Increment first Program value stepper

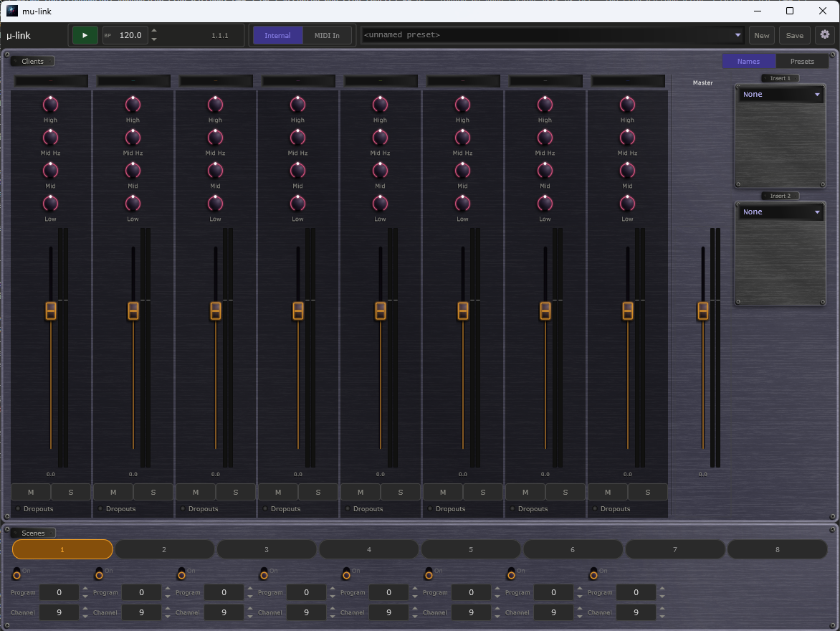(x=85, y=589)
